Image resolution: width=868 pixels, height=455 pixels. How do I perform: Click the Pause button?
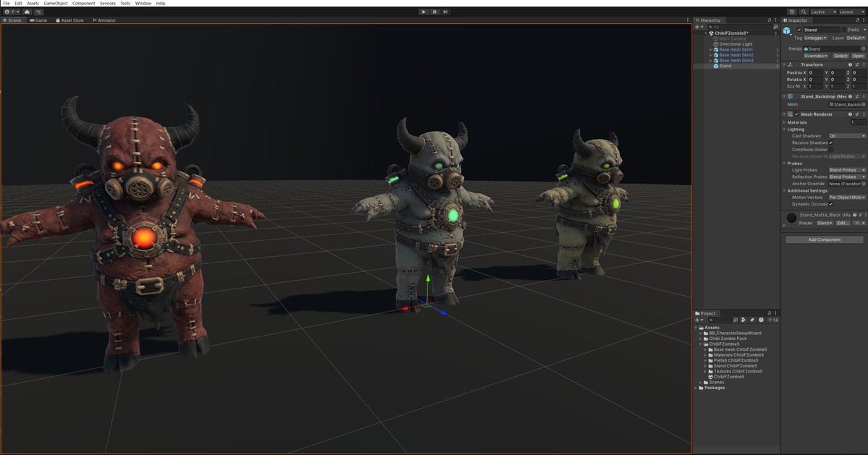click(435, 12)
